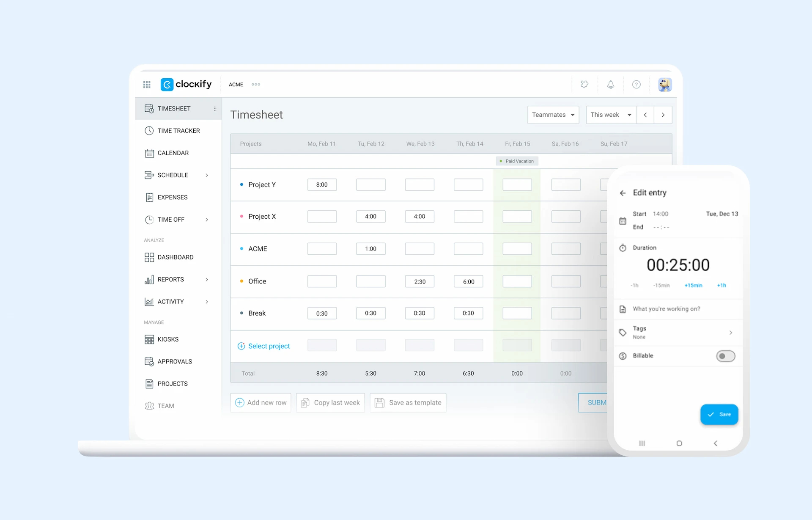Open the This week date range dropdown
The image size is (812, 520).
(611, 115)
